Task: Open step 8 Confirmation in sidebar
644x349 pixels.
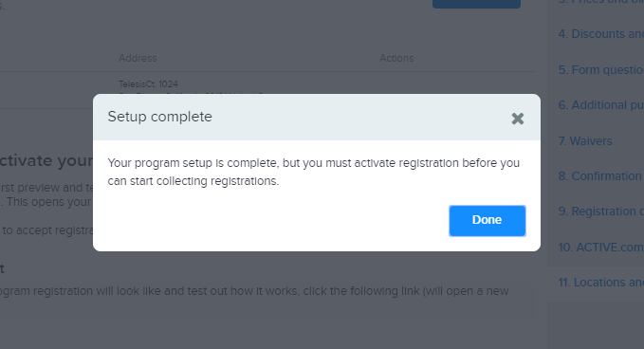Action: (x=601, y=176)
